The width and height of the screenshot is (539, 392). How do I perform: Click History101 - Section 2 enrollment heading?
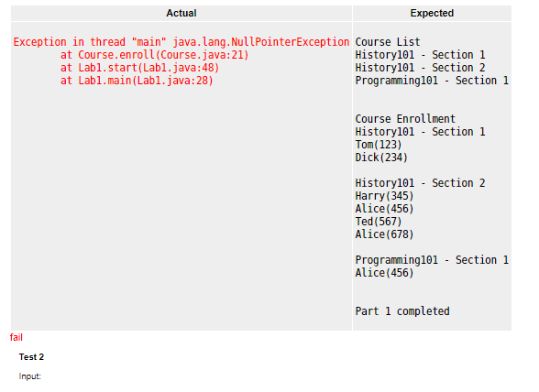(x=420, y=183)
